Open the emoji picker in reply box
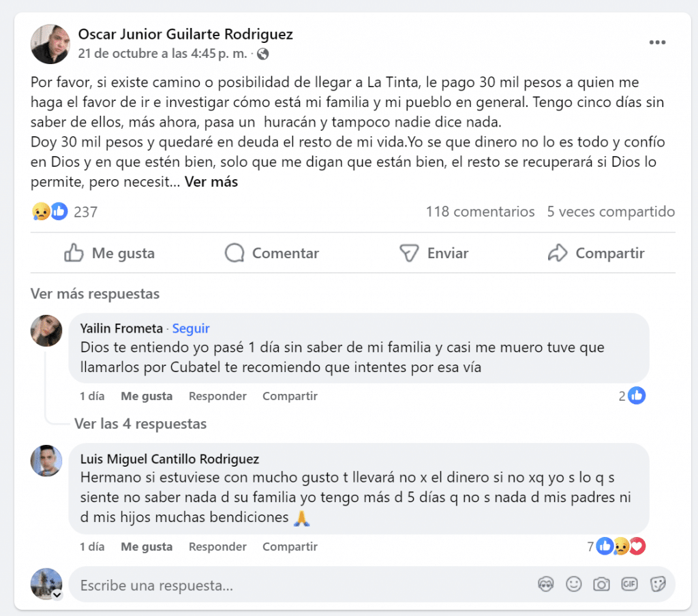Screen dimensions: 698x616 tap(574, 584)
